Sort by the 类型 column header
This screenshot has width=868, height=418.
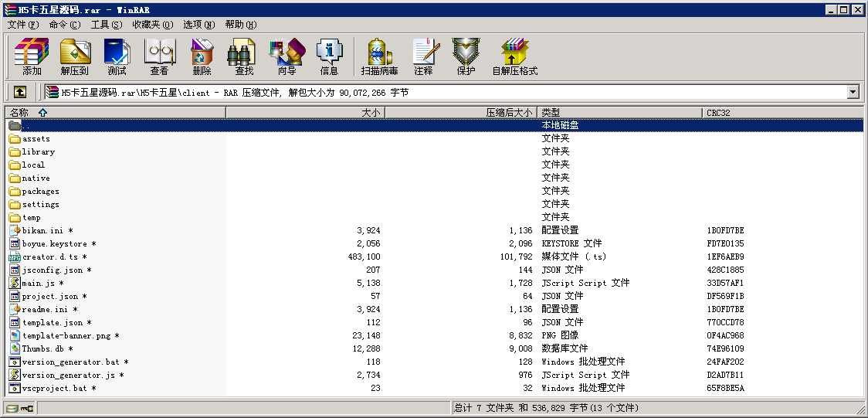[620, 112]
